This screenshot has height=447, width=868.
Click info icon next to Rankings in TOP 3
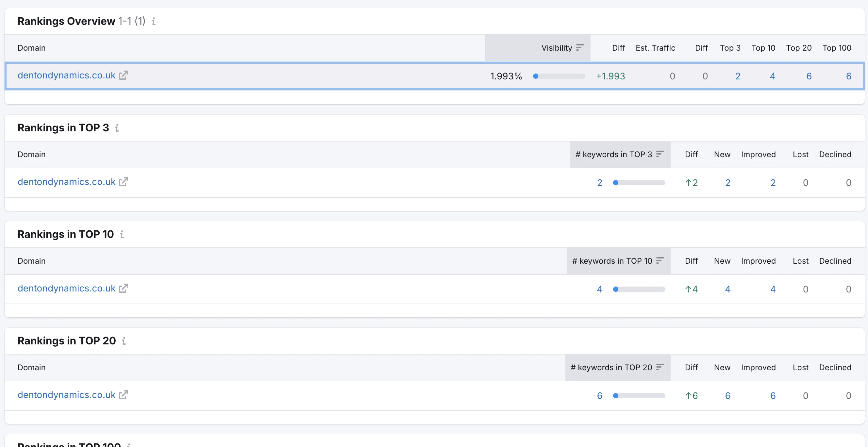click(117, 128)
